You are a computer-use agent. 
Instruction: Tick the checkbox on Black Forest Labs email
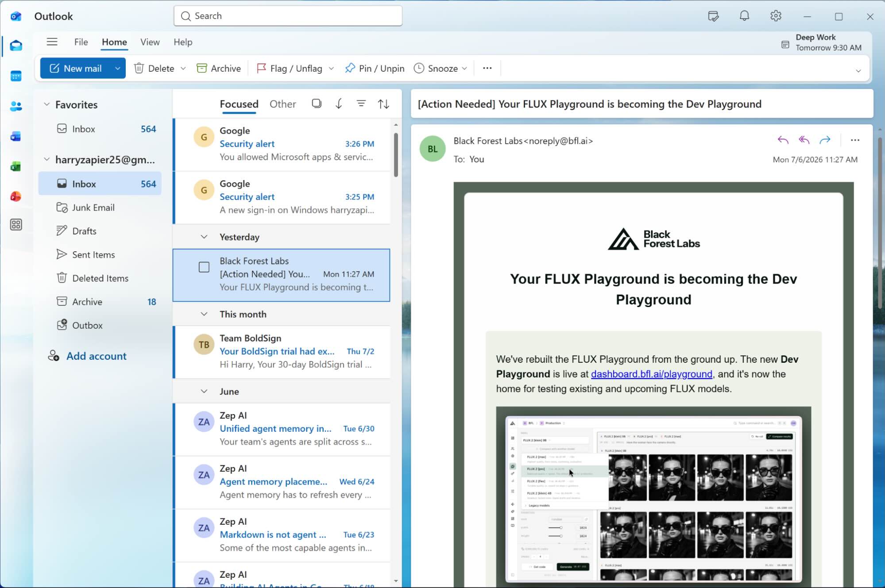click(204, 267)
